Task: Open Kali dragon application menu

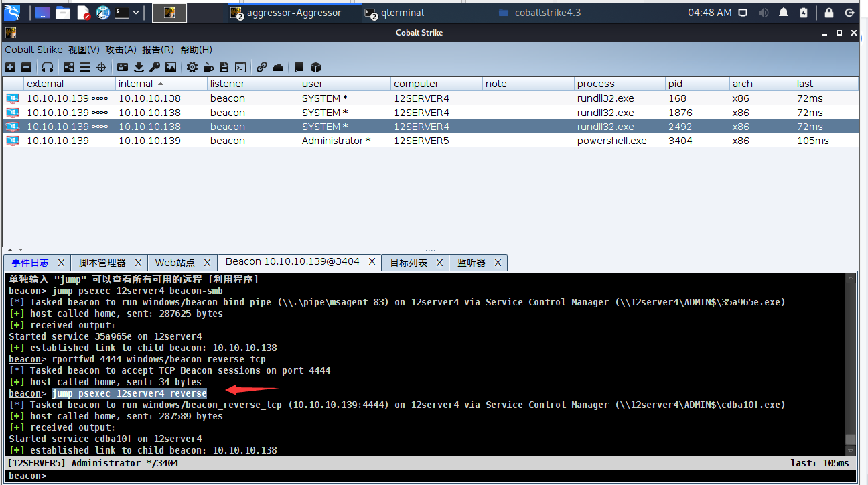Action: click(13, 12)
